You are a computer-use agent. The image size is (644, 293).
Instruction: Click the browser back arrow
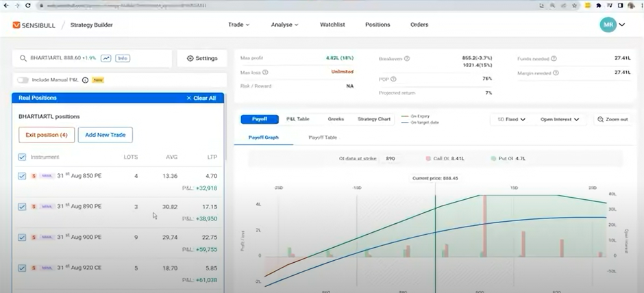[5, 5]
